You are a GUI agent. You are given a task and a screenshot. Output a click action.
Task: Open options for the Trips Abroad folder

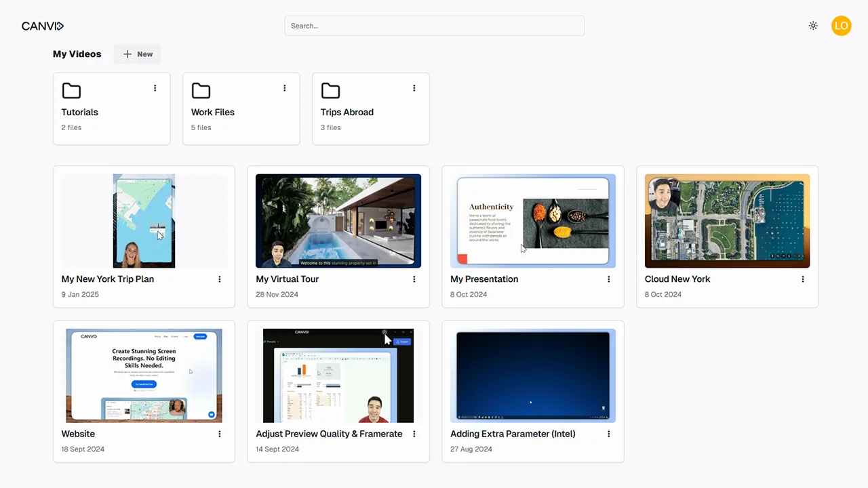[x=414, y=88]
